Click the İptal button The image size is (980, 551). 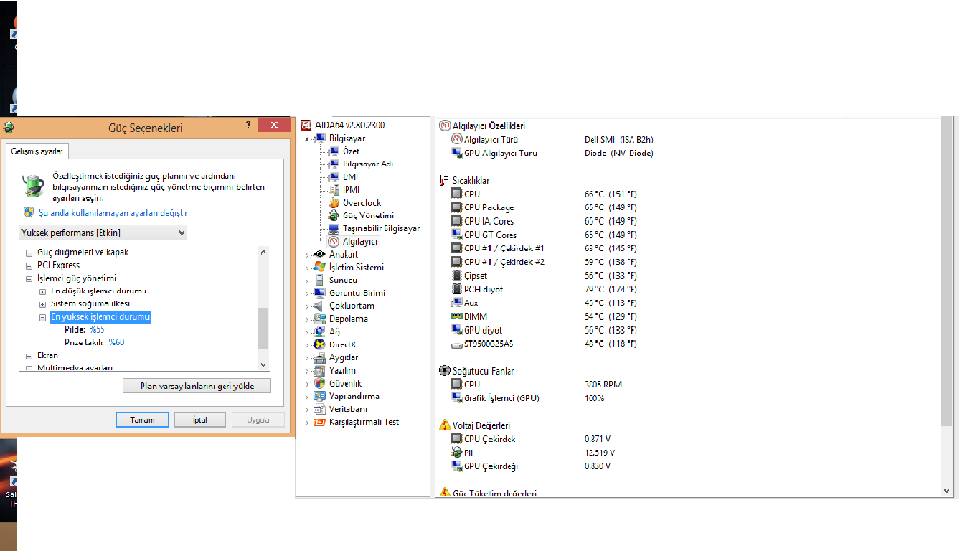[x=200, y=420]
